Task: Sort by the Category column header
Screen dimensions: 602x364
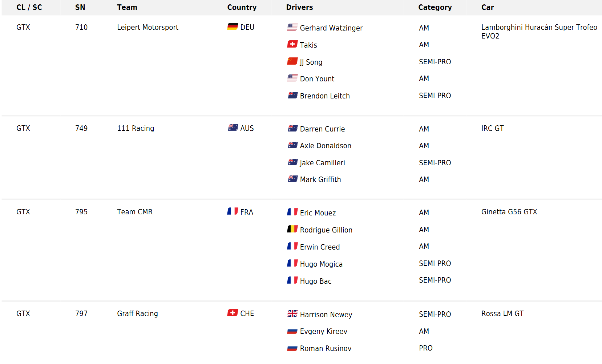Action: (x=435, y=7)
